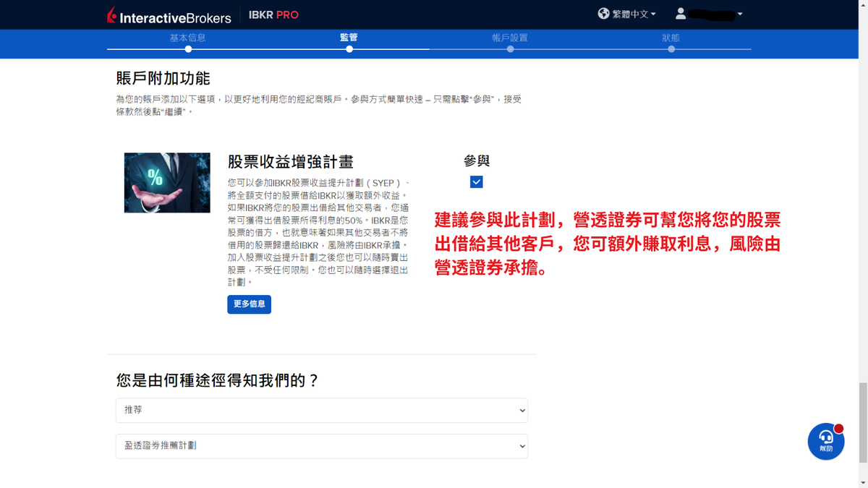
Task: Click the 帳戶設置 progress step dot
Action: tap(510, 50)
